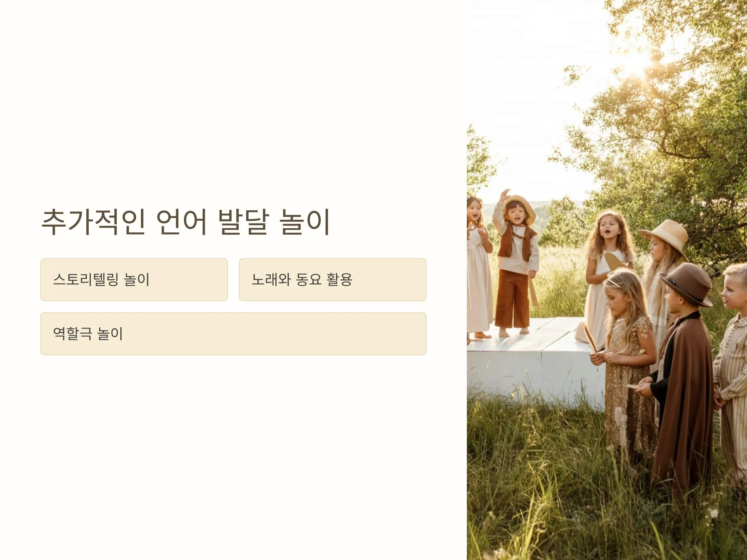This screenshot has width=747, height=560.
Task: Select the 역할극 놀이 card
Action: (x=233, y=334)
